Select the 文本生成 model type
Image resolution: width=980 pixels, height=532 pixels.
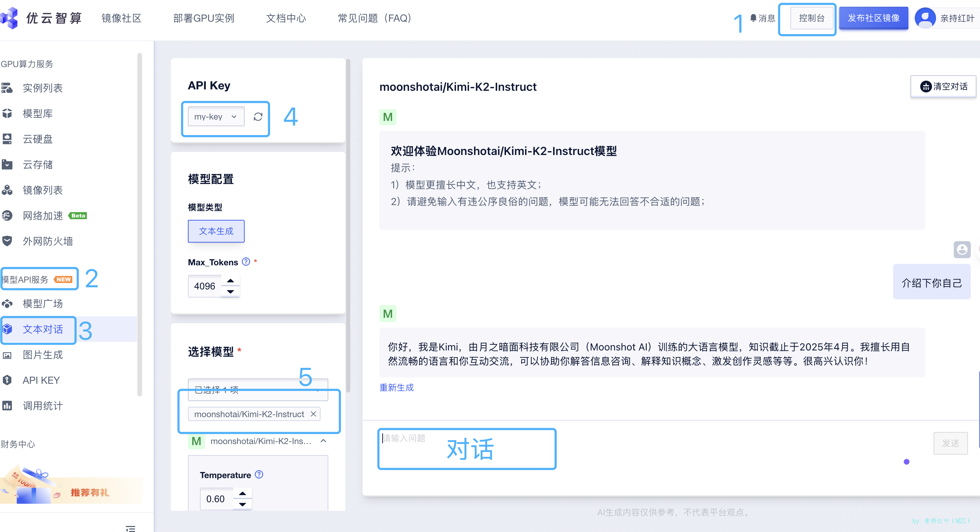click(x=216, y=231)
